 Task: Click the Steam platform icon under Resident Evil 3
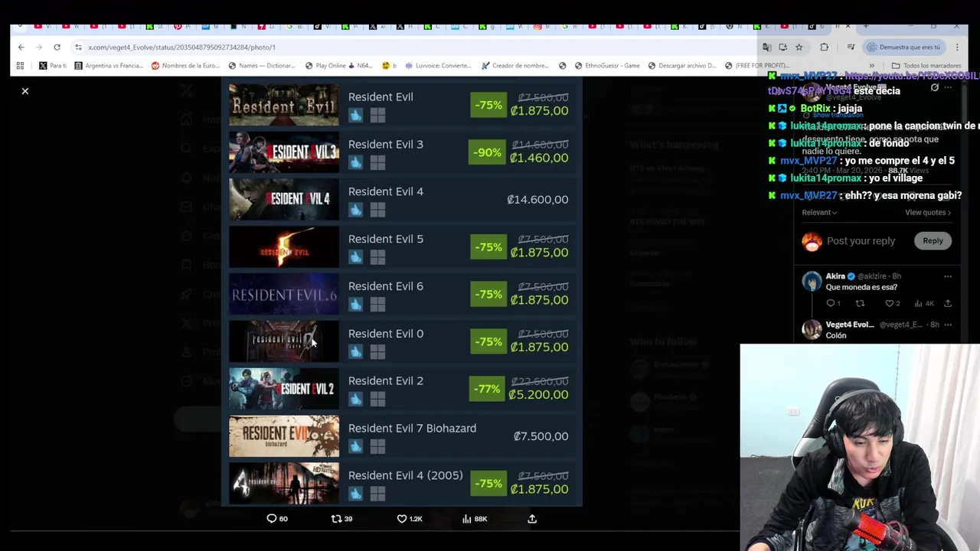355,162
